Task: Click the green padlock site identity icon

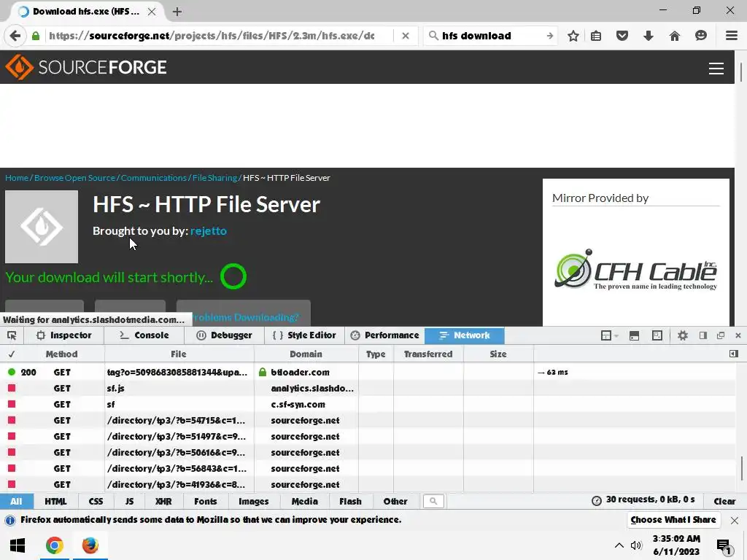Action: (x=36, y=36)
